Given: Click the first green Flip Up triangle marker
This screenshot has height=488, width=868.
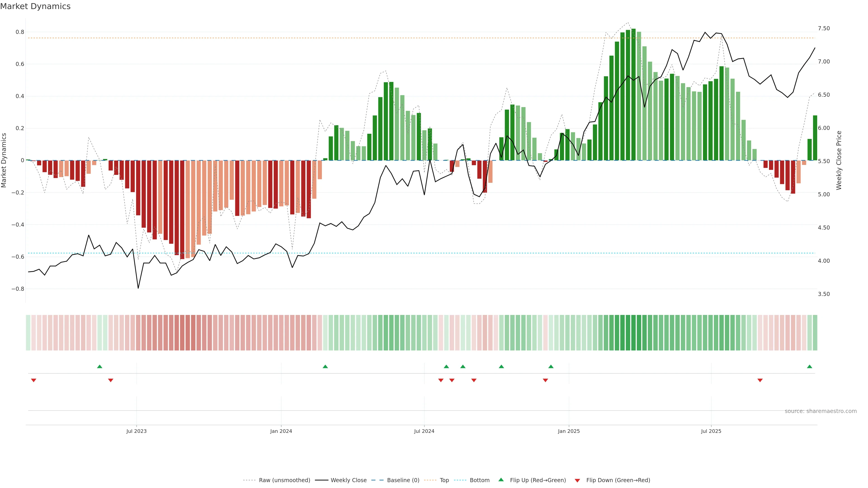Looking at the screenshot, I should click(99, 366).
